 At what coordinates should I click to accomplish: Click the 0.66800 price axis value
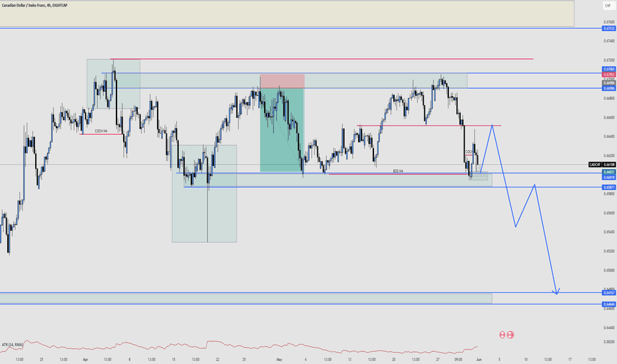pyautogui.click(x=609, y=99)
